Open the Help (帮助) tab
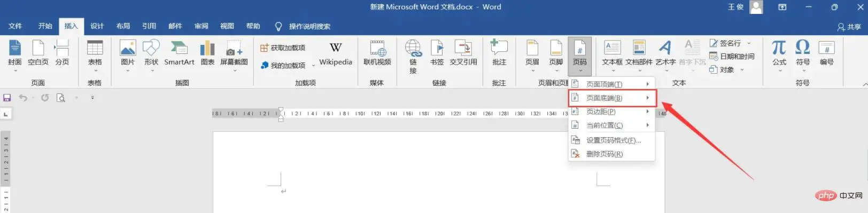Image resolution: width=868 pixels, height=213 pixels. tap(253, 26)
